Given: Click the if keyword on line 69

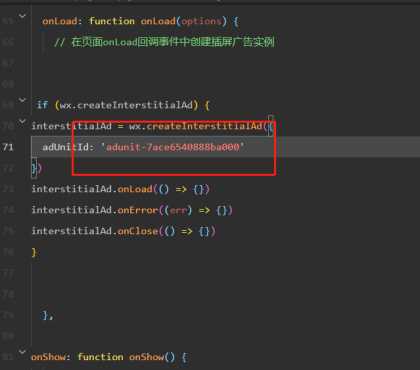Looking at the screenshot, I should point(42,105).
